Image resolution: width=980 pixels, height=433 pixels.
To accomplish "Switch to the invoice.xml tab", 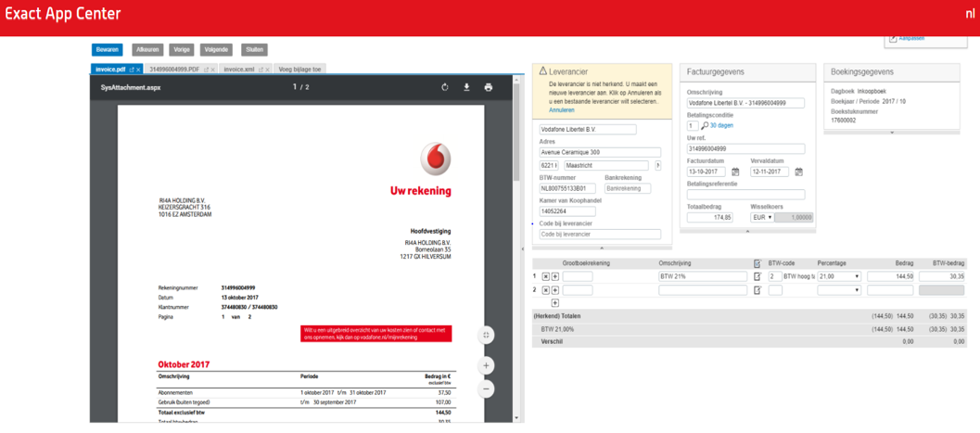I will click(239, 70).
